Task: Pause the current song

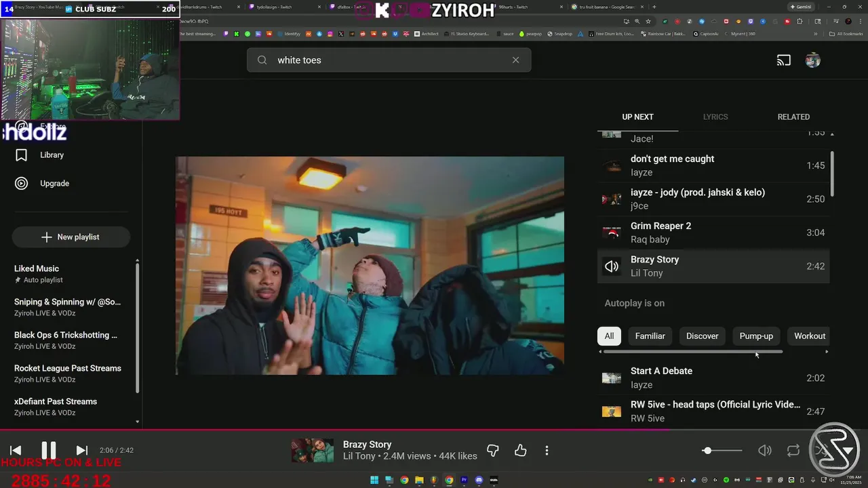Action: click(49, 450)
